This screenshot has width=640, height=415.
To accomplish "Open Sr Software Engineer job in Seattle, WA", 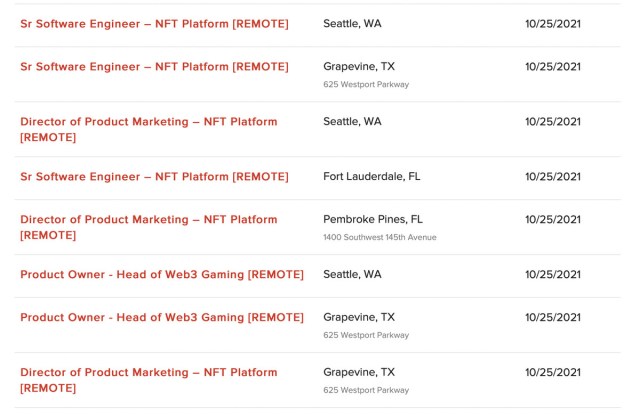I will pos(154,24).
